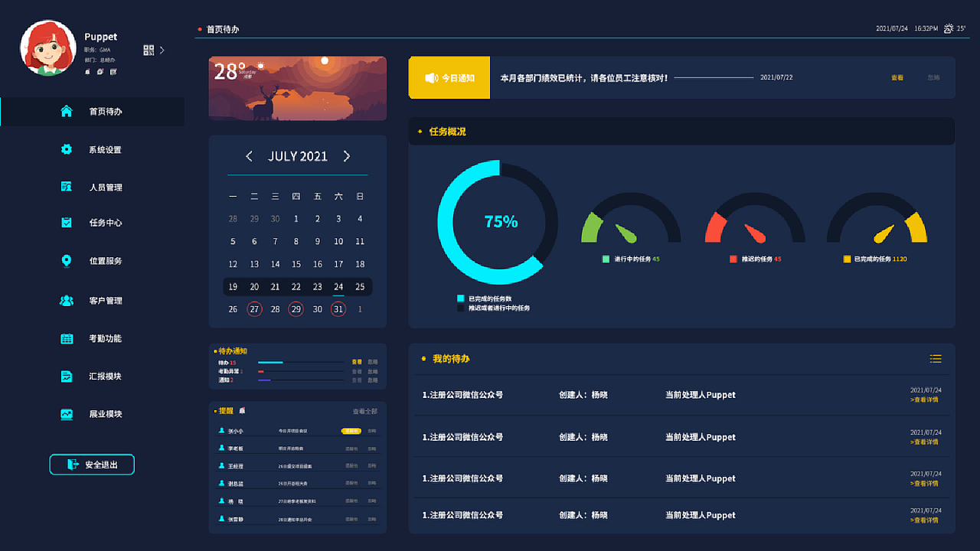Click the gear icon for 系统设置

(67, 149)
